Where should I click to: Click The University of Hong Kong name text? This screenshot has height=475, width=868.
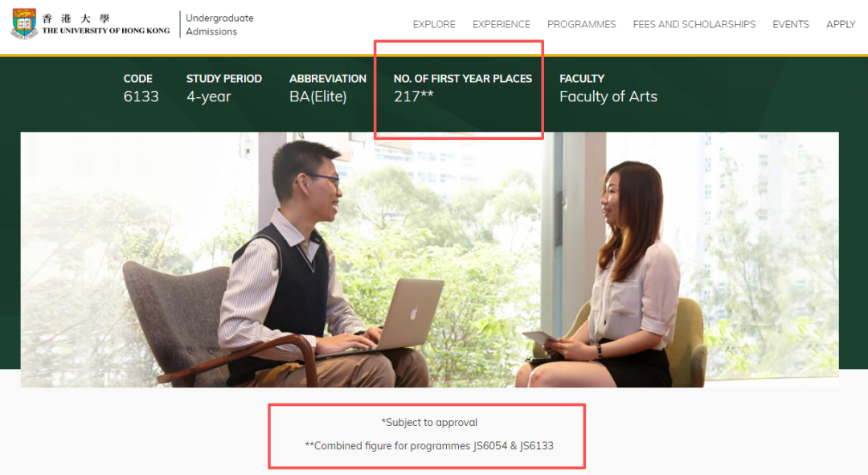pyautogui.click(x=106, y=31)
